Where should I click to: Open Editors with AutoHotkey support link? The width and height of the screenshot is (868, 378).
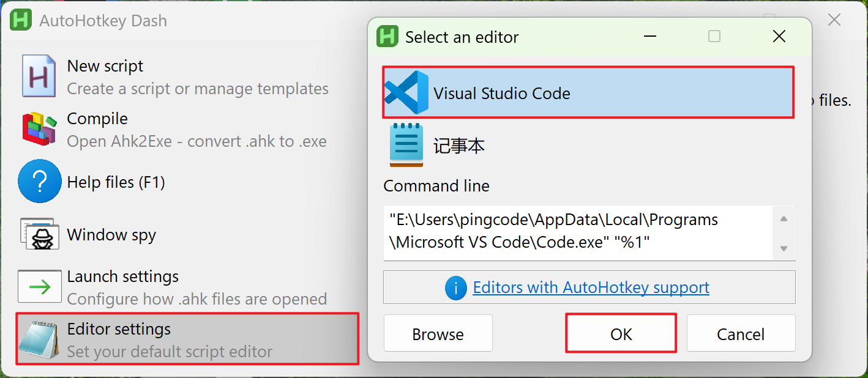[x=591, y=287]
